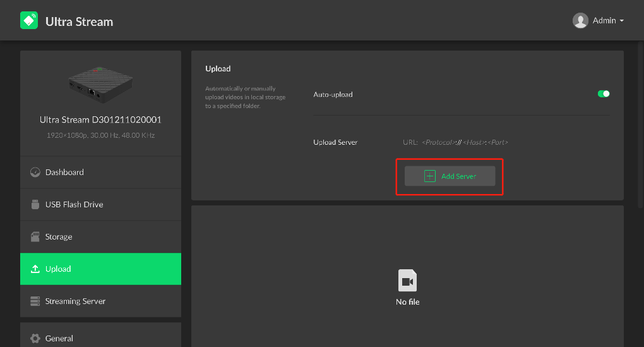
Task: Open the Dashboard menu item
Action: (x=100, y=173)
